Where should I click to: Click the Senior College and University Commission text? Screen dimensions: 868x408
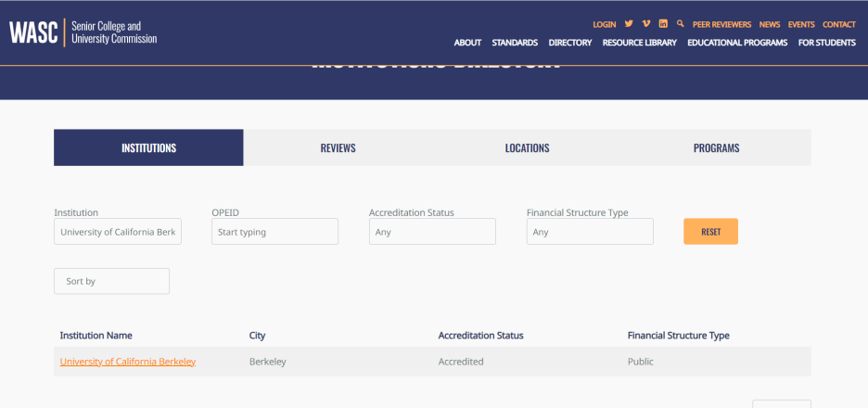click(114, 32)
